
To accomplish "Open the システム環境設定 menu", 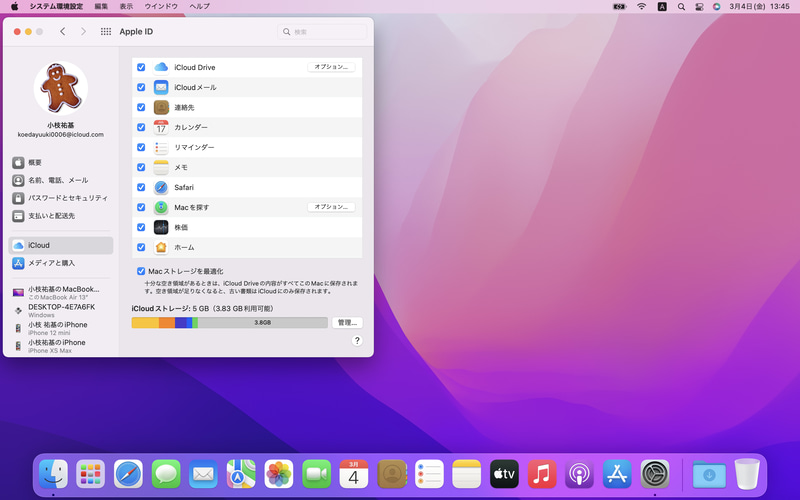I will pyautogui.click(x=56, y=6).
